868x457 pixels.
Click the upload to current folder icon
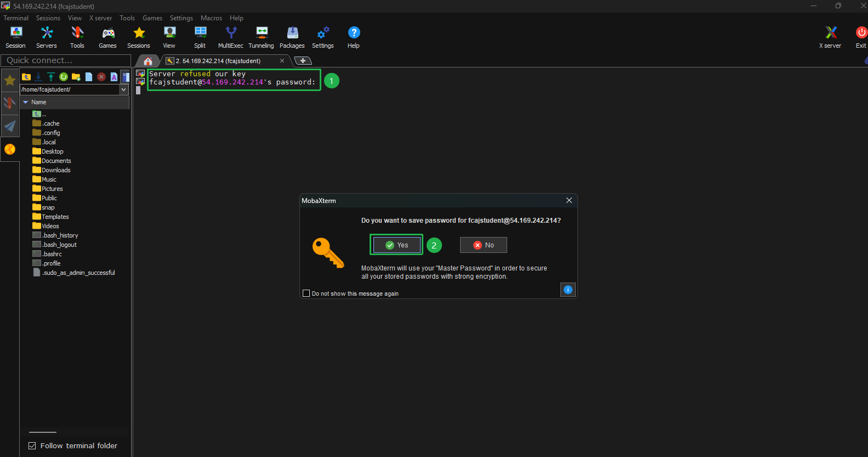point(51,77)
